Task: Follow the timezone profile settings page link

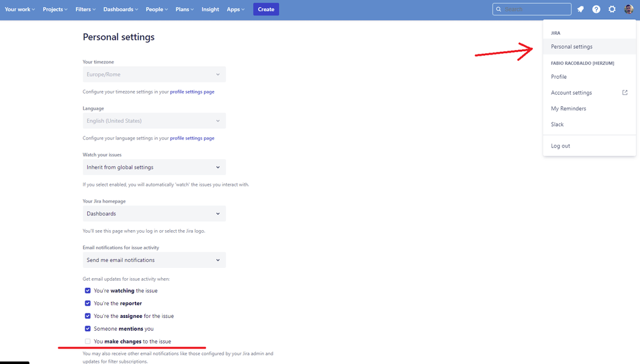Action: (192, 92)
